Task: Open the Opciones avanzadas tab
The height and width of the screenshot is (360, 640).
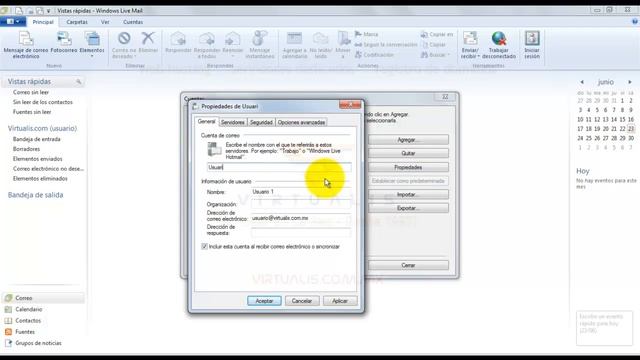Action: coord(301,122)
